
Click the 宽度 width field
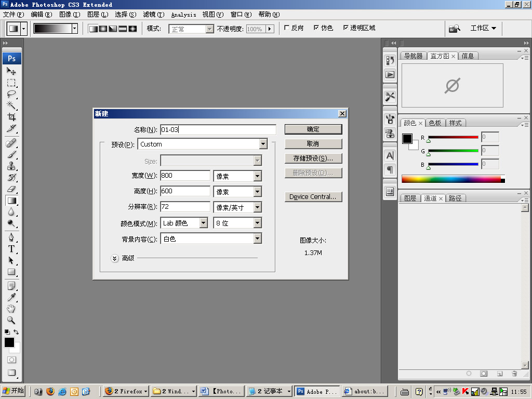tap(185, 176)
